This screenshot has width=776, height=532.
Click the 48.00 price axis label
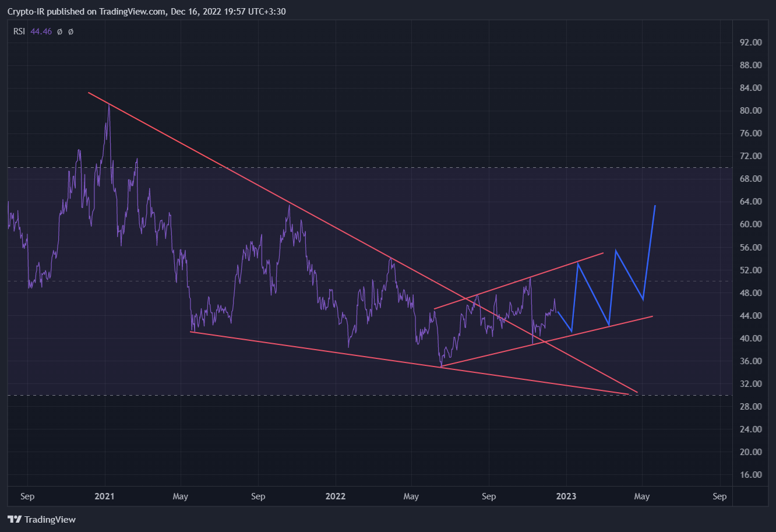(x=750, y=293)
